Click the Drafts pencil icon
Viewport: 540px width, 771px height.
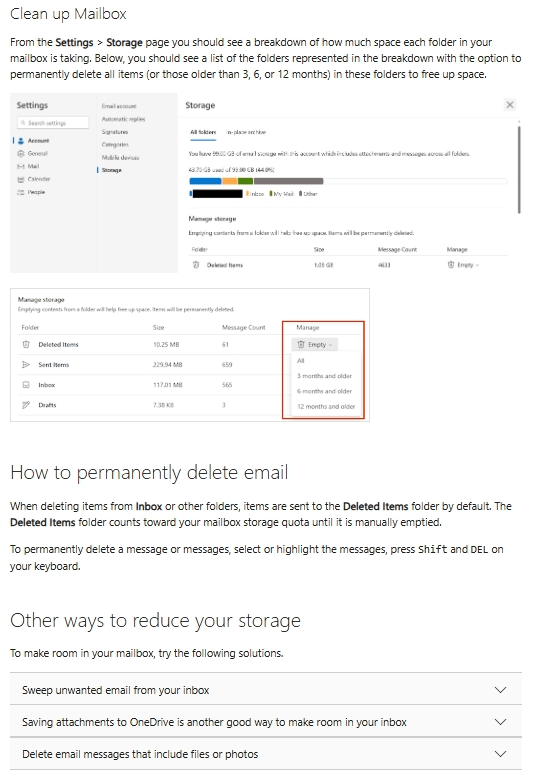26,405
